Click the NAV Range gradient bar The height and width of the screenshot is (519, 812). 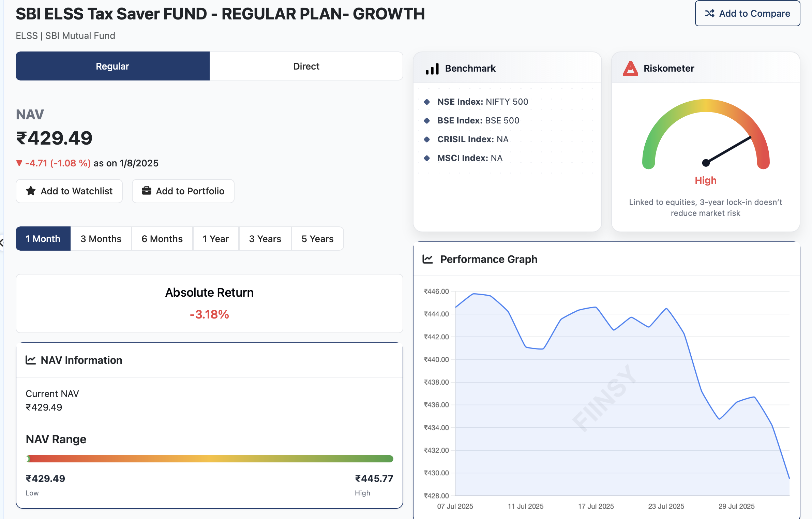pyautogui.click(x=210, y=459)
